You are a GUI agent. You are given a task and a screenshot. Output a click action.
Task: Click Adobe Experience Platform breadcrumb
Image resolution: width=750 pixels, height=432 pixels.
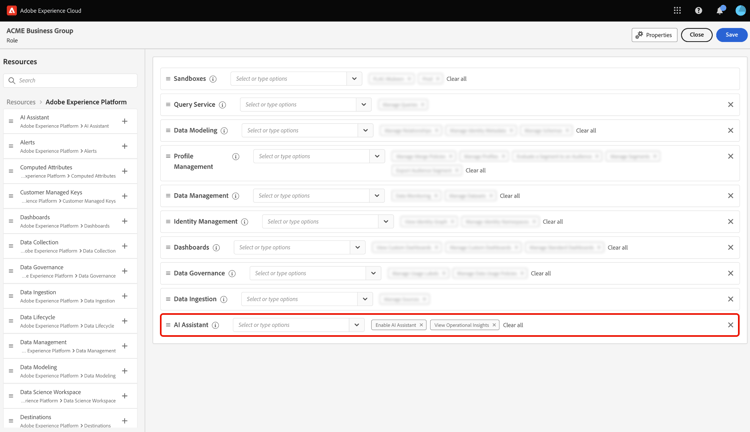[86, 102]
